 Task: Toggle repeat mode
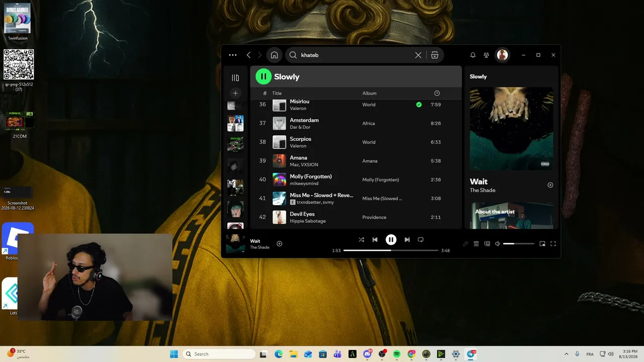(421, 240)
